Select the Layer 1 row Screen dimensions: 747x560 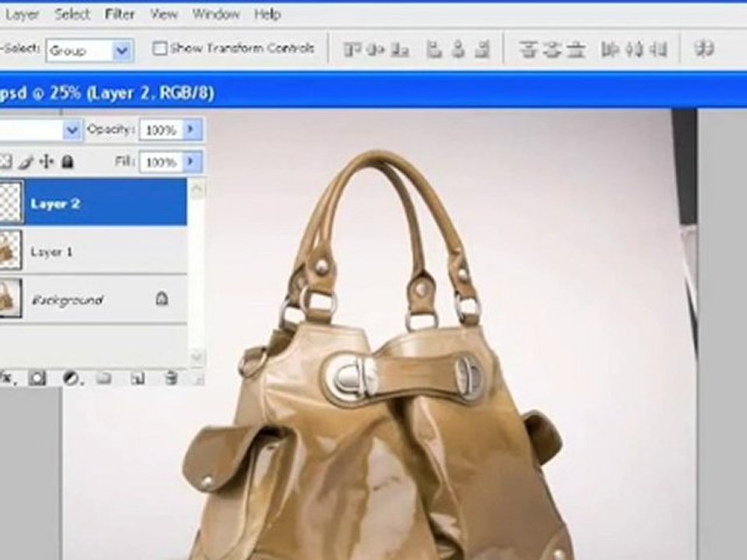pos(93,250)
